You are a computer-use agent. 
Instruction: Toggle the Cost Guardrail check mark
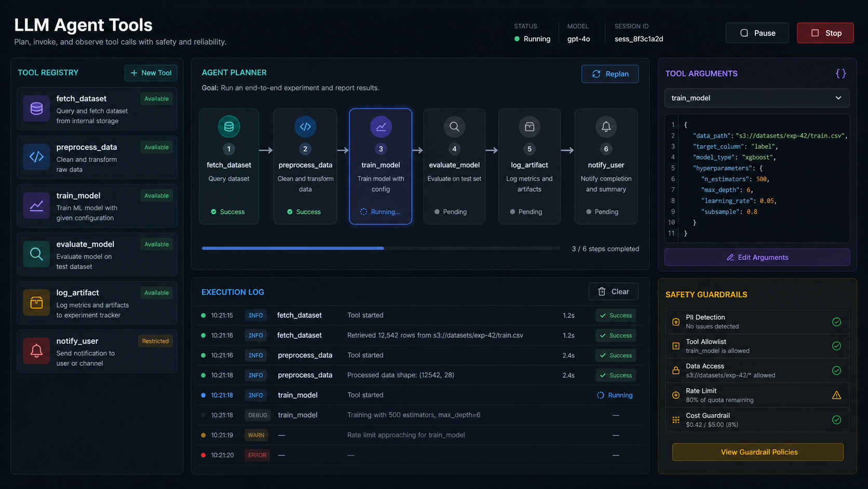pyautogui.click(x=836, y=420)
